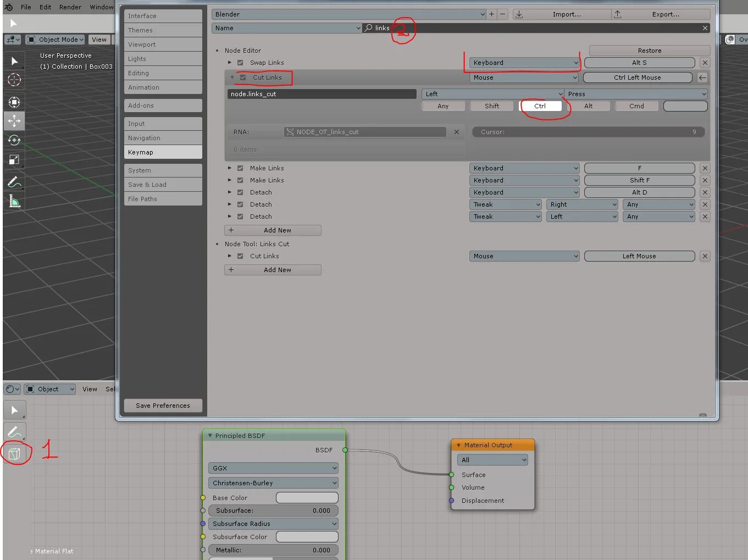Select the Cursor tool in viewport toolbar

[14, 80]
